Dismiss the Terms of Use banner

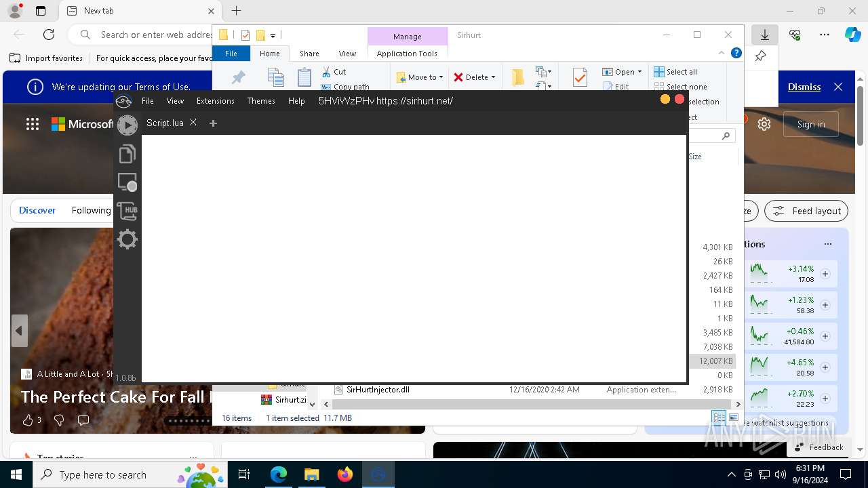pos(804,87)
